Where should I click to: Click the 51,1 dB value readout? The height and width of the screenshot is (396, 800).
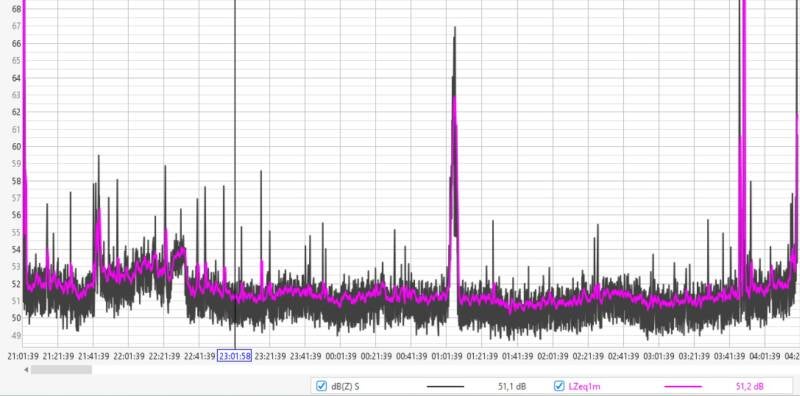pyautogui.click(x=512, y=386)
